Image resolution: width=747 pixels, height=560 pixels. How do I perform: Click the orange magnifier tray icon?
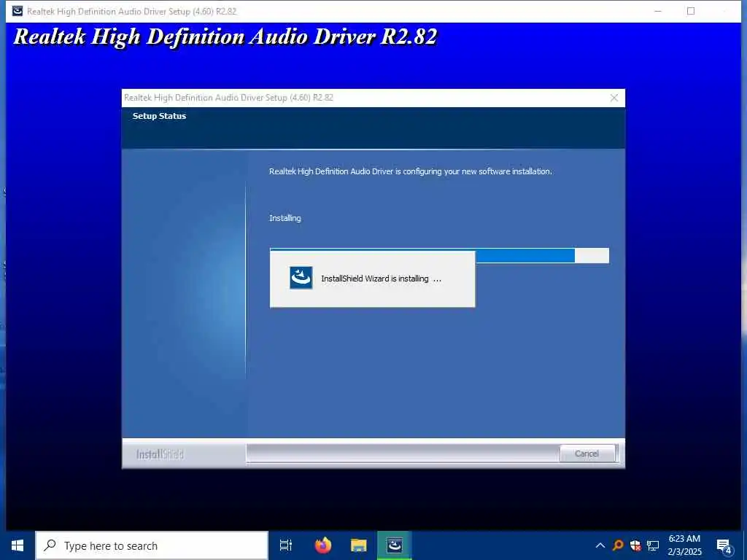pyautogui.click(x=618, y=545)
